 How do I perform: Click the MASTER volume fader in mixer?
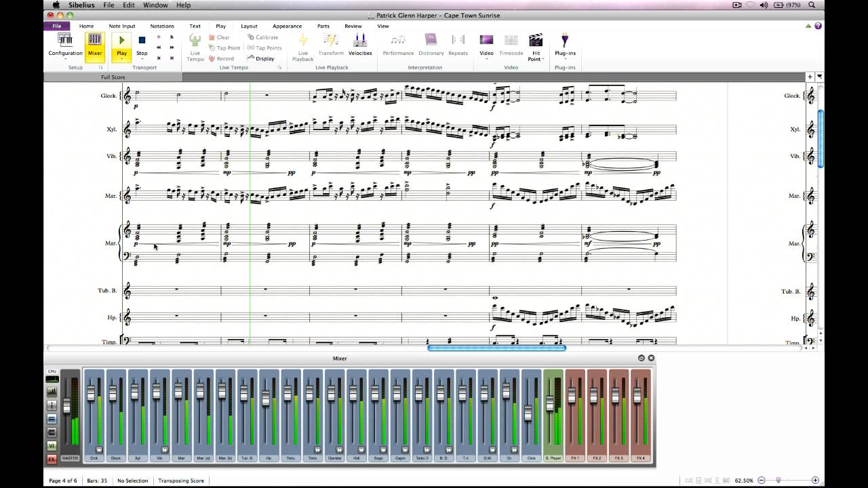click(x=66, y=405)
